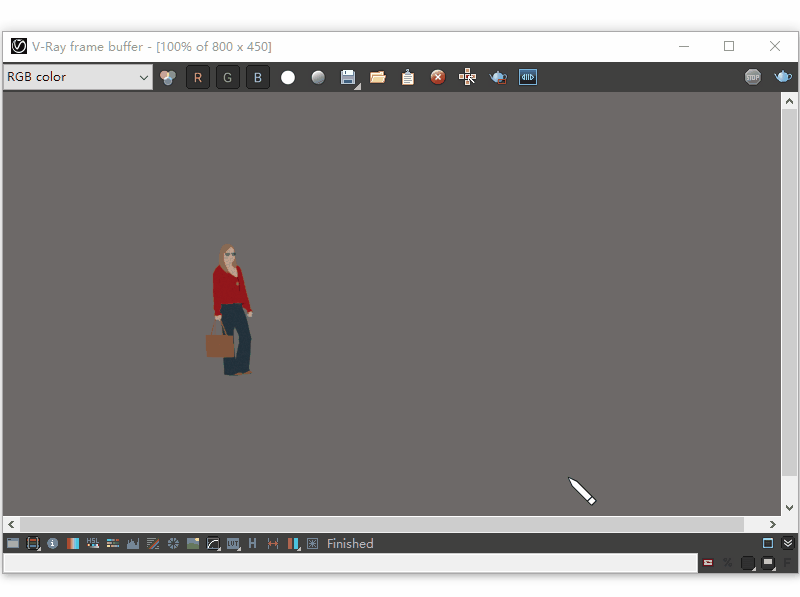
Task: Maximize the V-Ray frame buffer window
Action: coord(729,46)
